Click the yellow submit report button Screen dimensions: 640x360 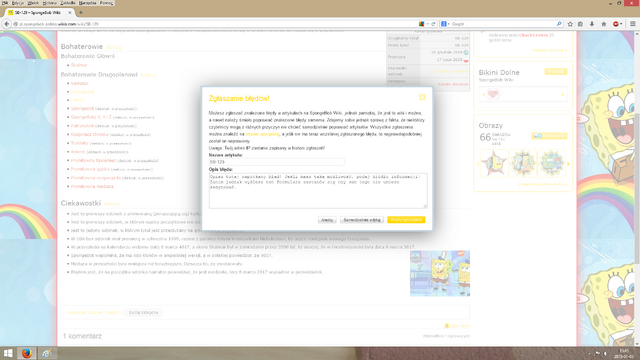click(x=406, y=220)
